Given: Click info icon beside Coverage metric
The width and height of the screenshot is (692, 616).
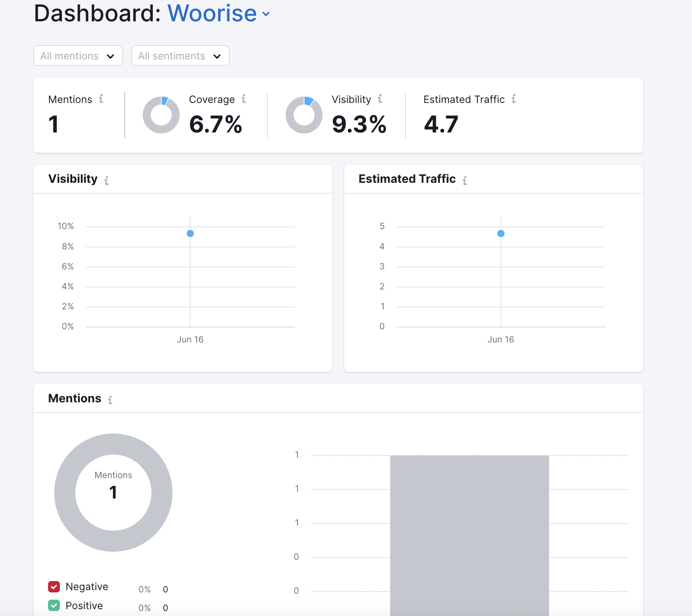Looking at the screenshot, I should (244, 99).
